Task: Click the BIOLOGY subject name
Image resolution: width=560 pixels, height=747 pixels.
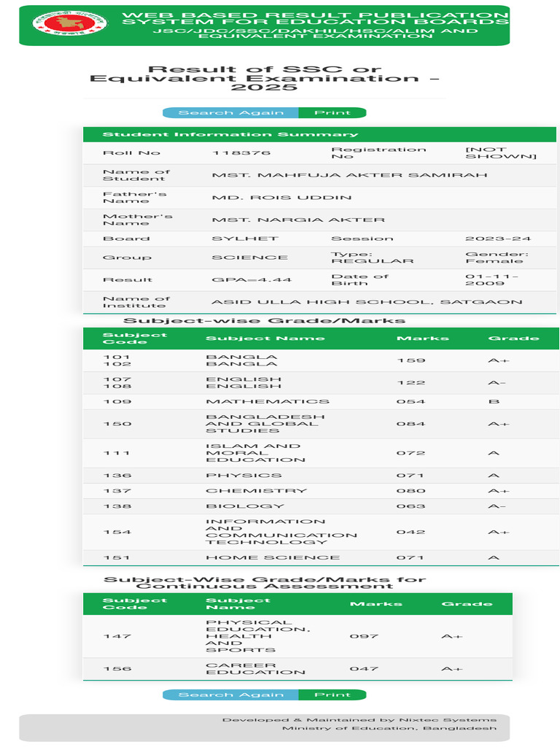Action: [x=245, y=506]
